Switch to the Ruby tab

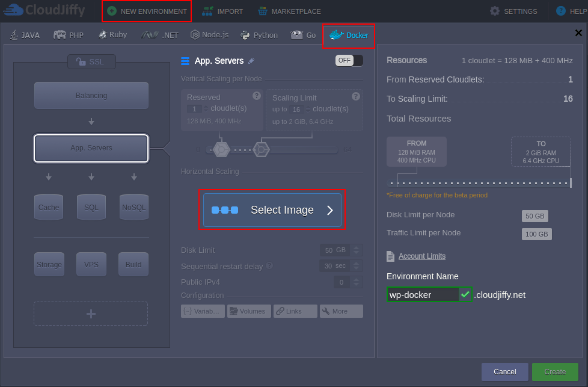112,35
